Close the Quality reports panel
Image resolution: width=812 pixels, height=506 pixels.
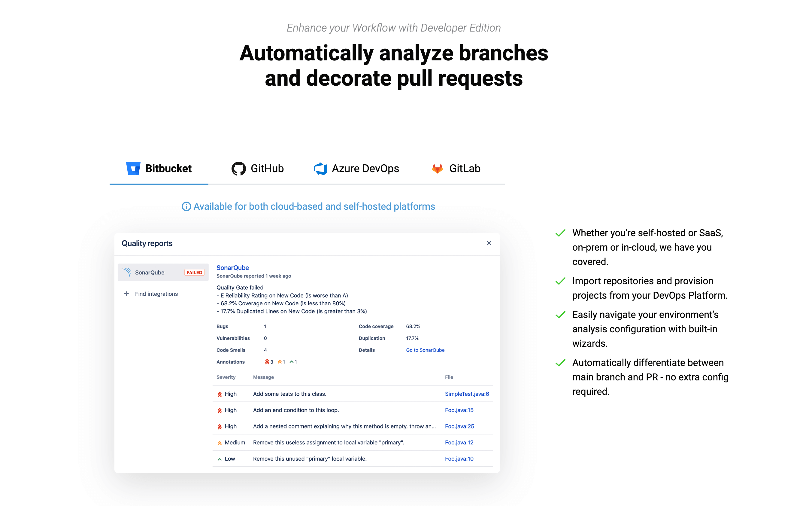(489, 243)
